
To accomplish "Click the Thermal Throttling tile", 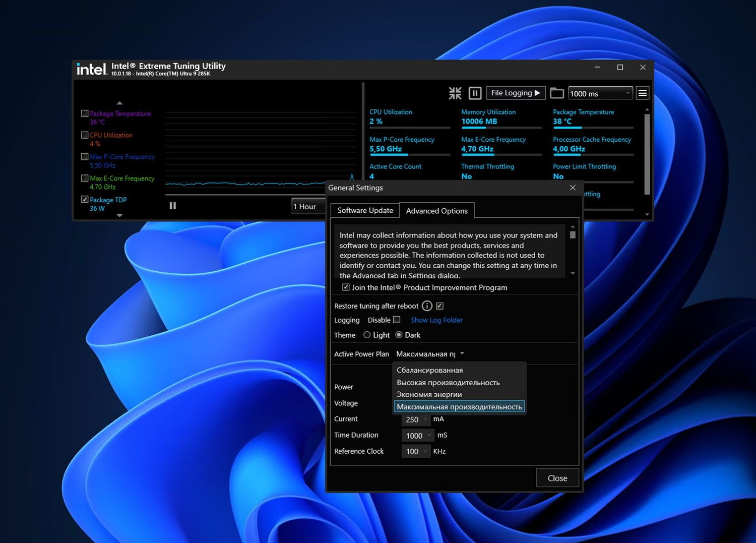I will coord(501,171).
